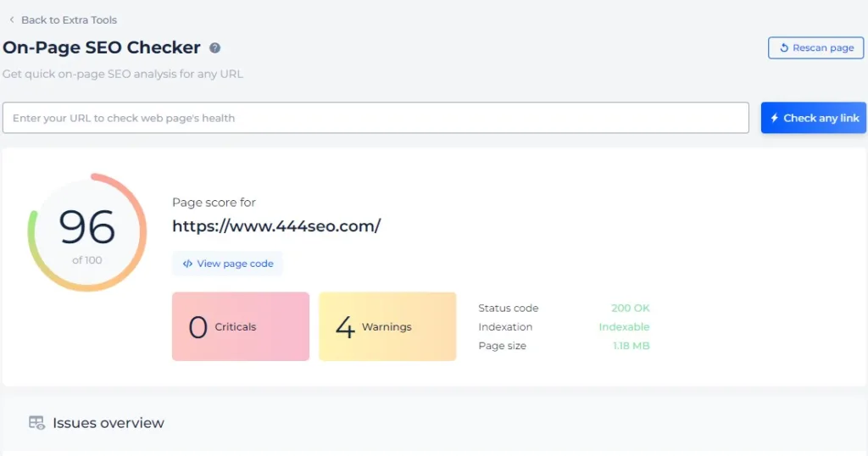This screenshot has height=456, width=868.
Task: Click the 96 of 100 score gauge
Action: [x=87, y=232]
